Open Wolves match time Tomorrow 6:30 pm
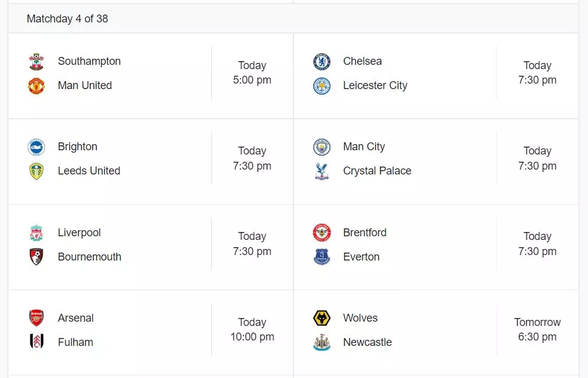This screenshot has height=378, width=588. (537, 330)
